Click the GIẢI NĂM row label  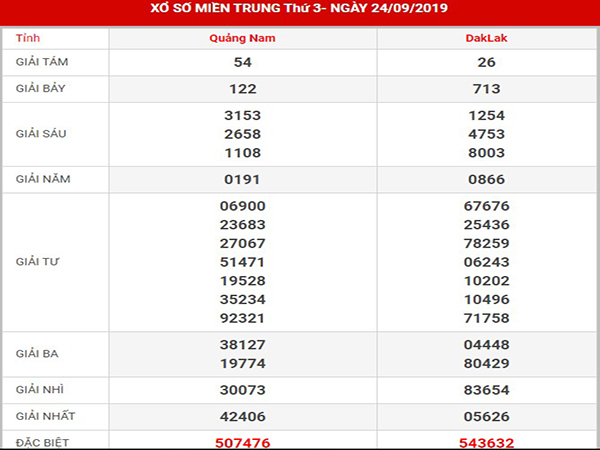[43, 180]
